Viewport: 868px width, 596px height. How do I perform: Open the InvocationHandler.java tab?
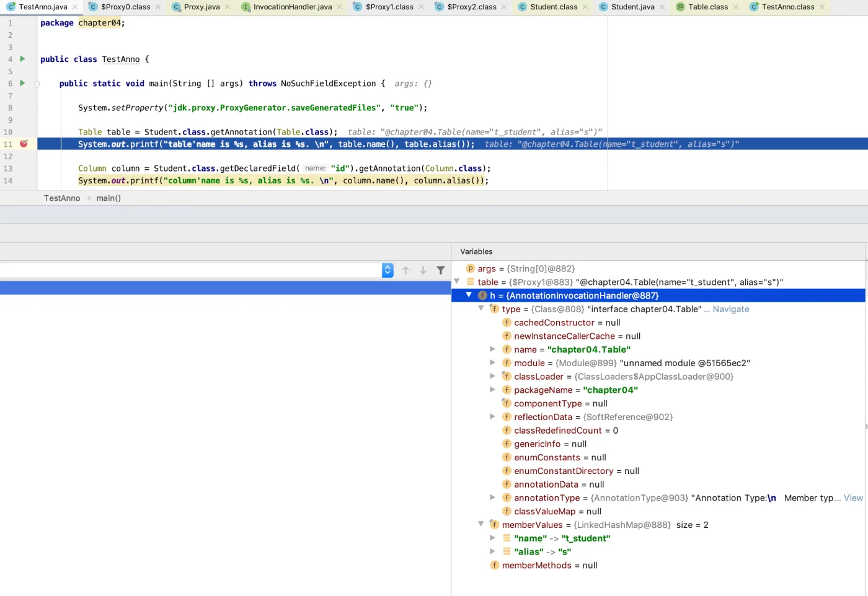coord(292,7)
